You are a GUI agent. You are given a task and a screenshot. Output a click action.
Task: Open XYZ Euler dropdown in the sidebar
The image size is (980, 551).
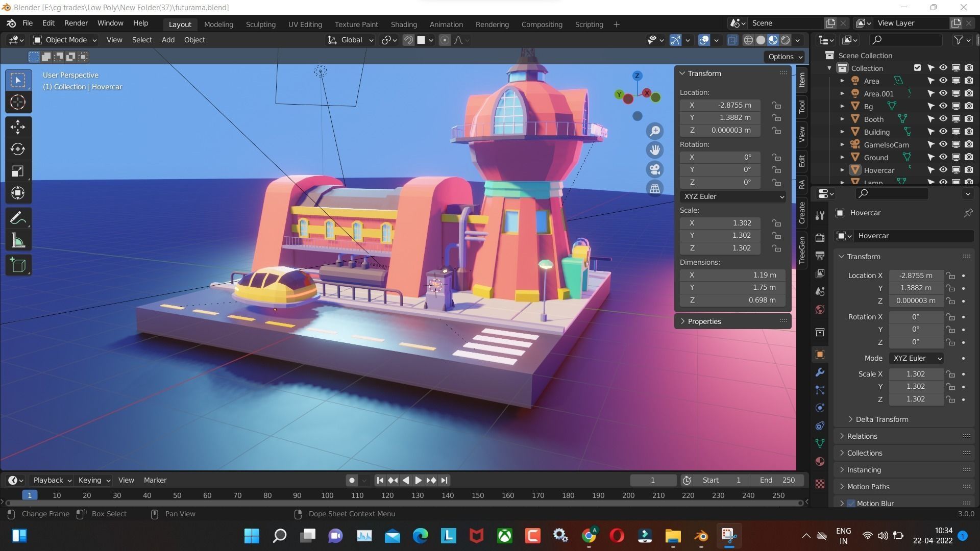[732, 196]
